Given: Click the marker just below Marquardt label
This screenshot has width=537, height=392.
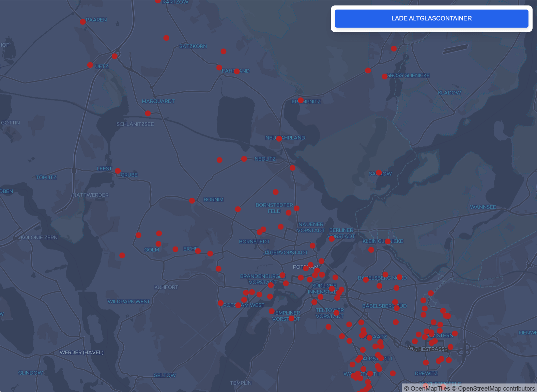Looking at the screenshot, I should click(148, 113).
